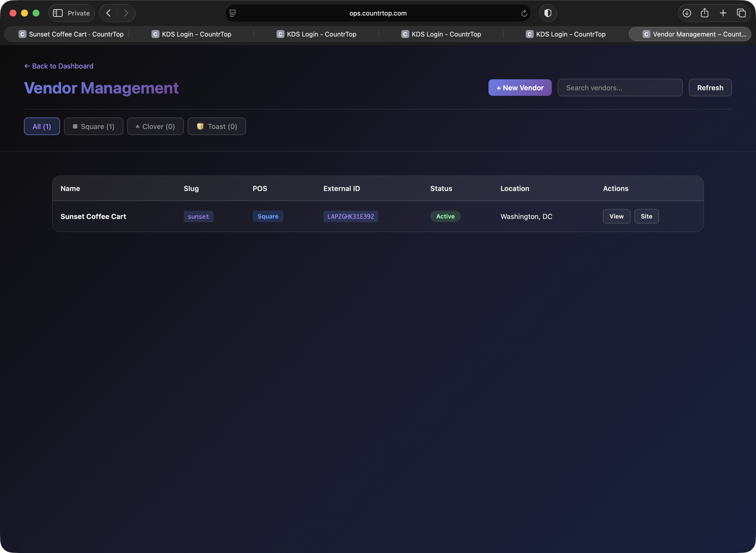Click the forward navigation arrow
756x553 pixels.
(126, 13)
